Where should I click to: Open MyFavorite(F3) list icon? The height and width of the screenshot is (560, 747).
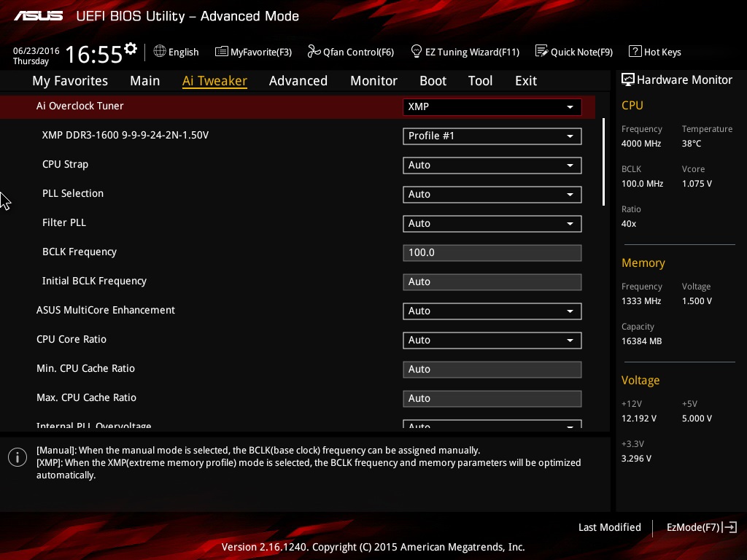point(222,52)
